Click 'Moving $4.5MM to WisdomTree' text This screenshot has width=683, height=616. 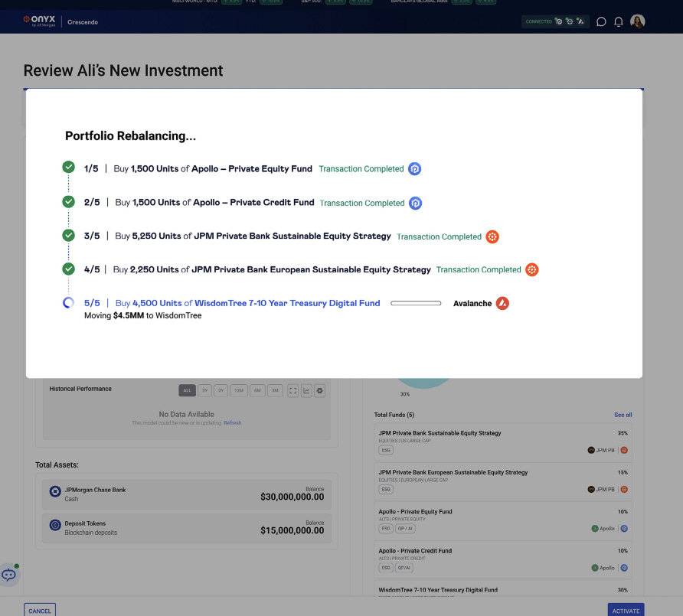coord(143,315)
